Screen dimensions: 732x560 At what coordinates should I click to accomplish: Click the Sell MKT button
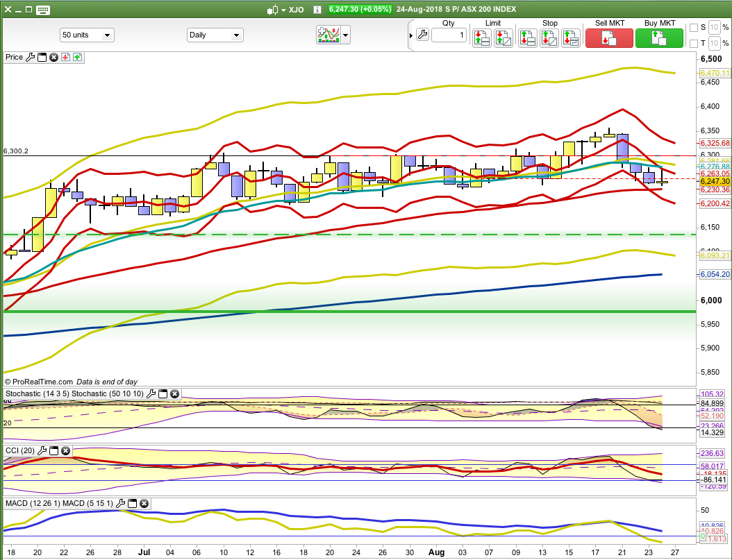[x=609, y=37]
